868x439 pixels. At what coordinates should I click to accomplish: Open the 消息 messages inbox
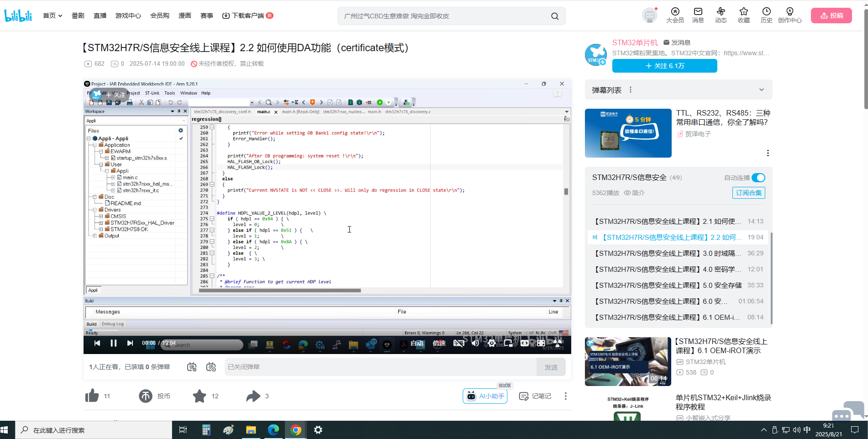coord(698,16)
